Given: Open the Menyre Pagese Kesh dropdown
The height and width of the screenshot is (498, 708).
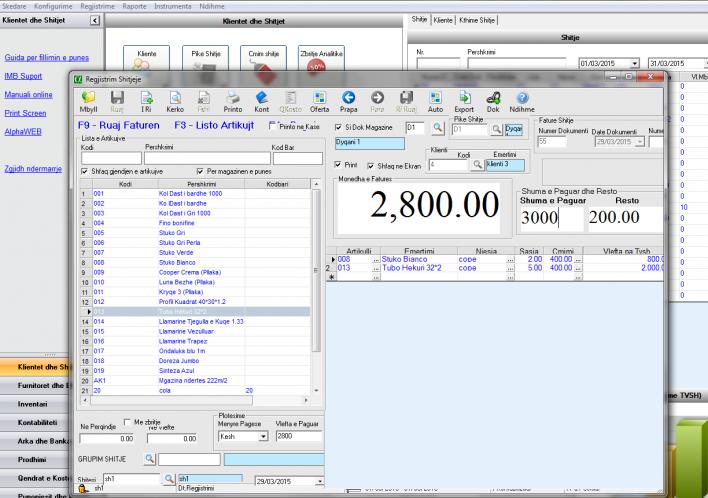Looking at the screenshot, I should (262, 436).
